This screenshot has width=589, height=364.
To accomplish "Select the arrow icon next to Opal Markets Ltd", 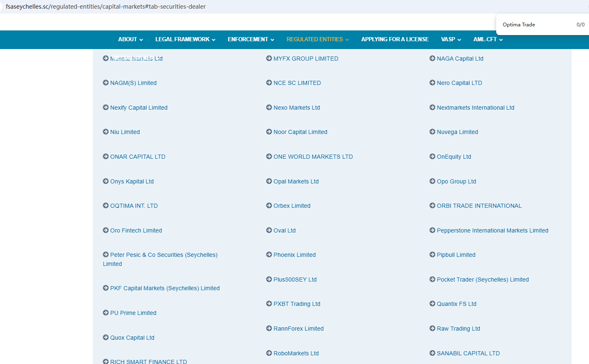I will pyautogui.click(x=269, y=181).
